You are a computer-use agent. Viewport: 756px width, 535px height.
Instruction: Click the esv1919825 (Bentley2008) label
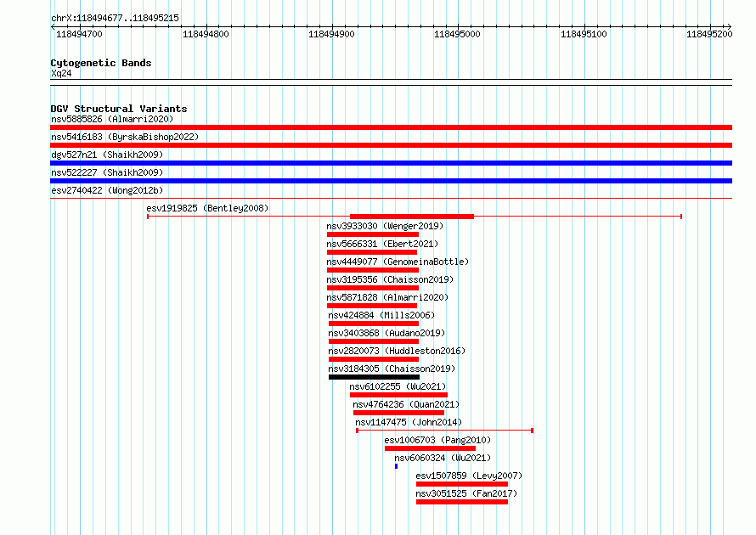[207, 208]
